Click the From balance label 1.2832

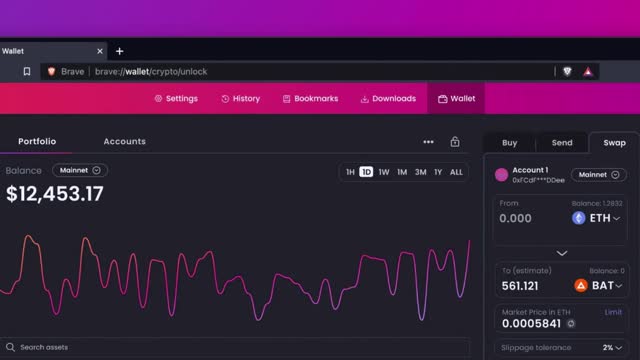597,203
